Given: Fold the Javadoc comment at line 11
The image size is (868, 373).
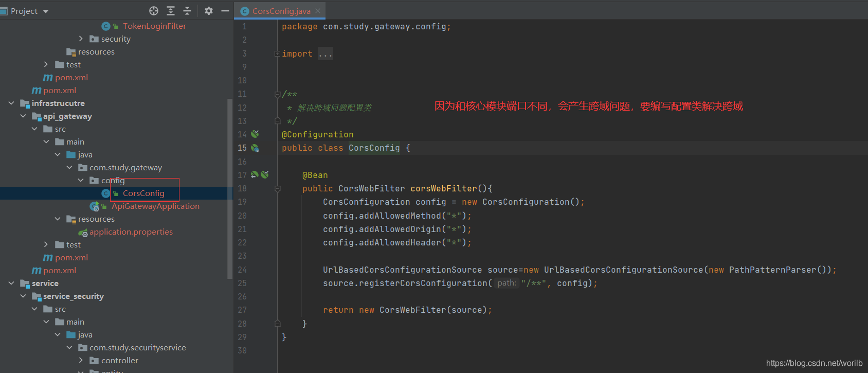Looking at the screenshot, I should [x=278, y=94].
